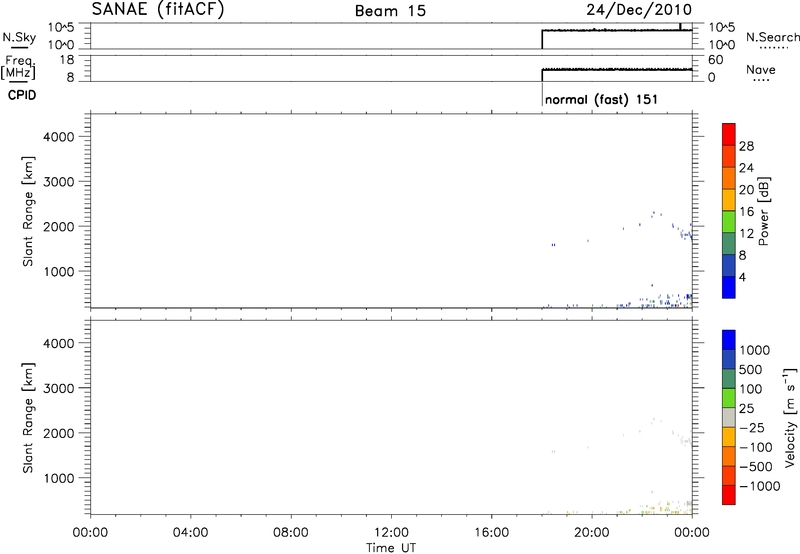This screenshot has height=554, width=800.
Task: Click the "N.Sky" legend label
Action: click(x=19, y=37)
